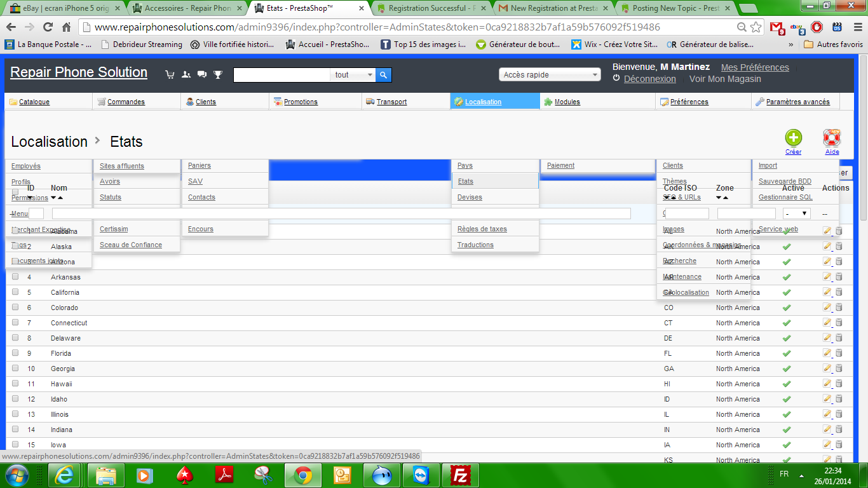Viewport: 868px width, 488px height.
Task: Click the state name 'Georgia'
Action: tap(63, 369)
